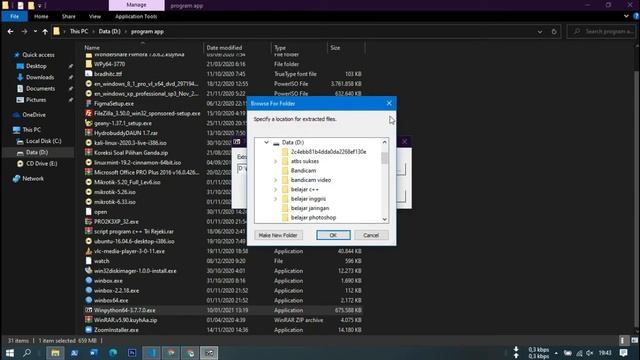640x360 pixels.
Task: Click the Search program app box
Action: point(602,31)
